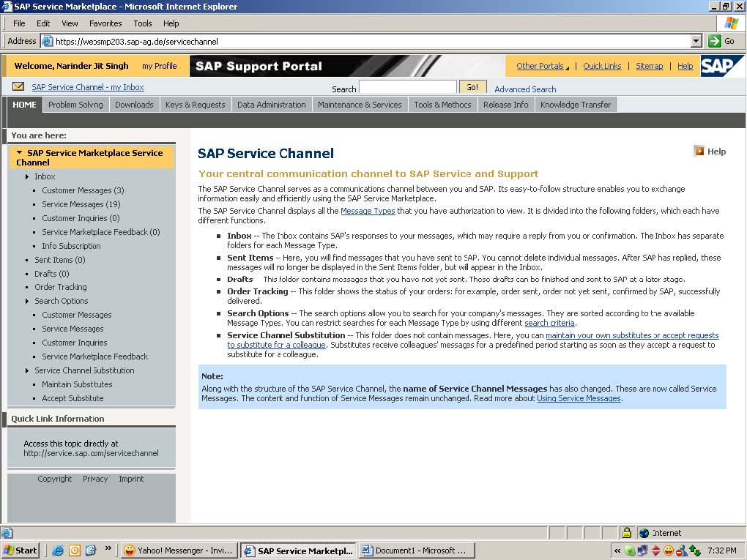Switch to the Release Info tab
Screen dimensions: 747x560
(506, 105)
